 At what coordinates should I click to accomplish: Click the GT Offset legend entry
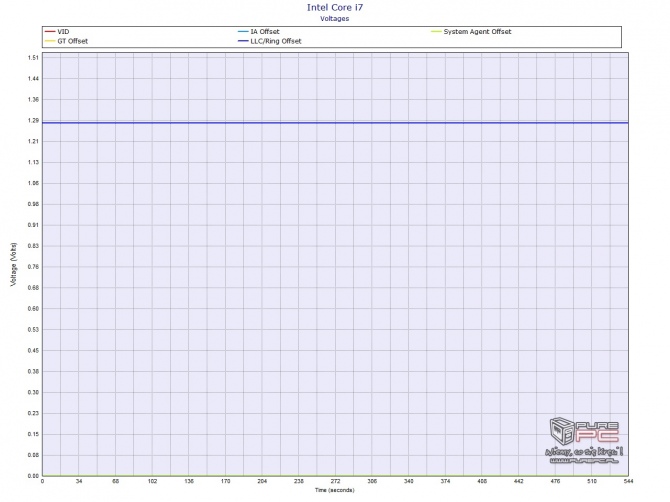(x=67, y=41)
